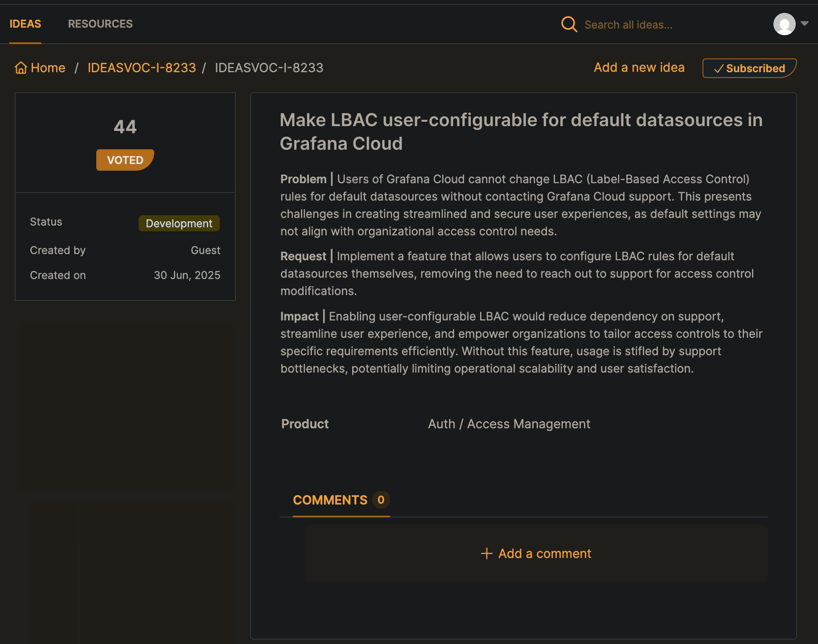This screenshot has height=644, width=818.
Task: Click the comments count badge 0
Action: coord(381,500)
